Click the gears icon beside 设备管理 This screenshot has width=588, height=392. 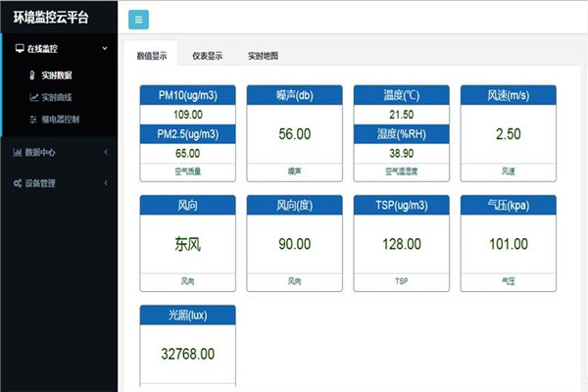18,182
